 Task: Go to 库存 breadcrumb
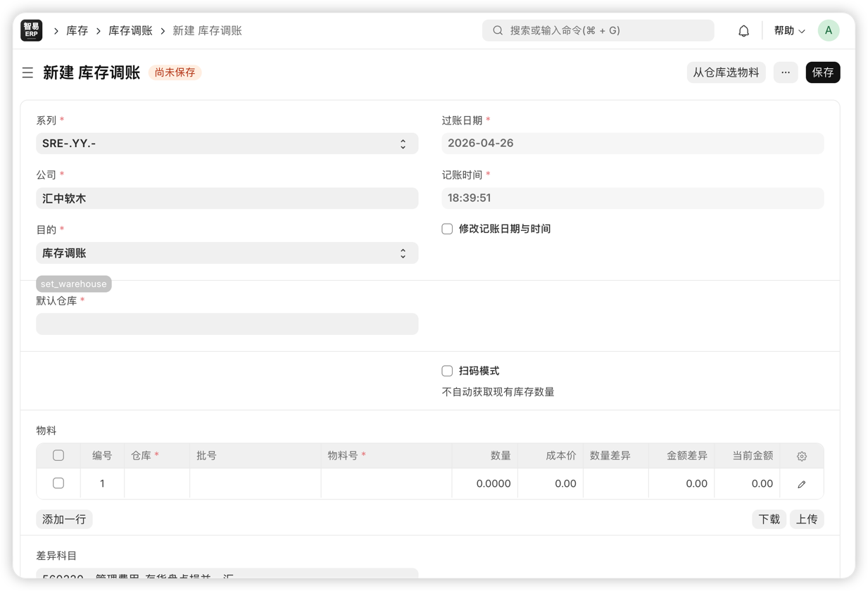[77, 31]
